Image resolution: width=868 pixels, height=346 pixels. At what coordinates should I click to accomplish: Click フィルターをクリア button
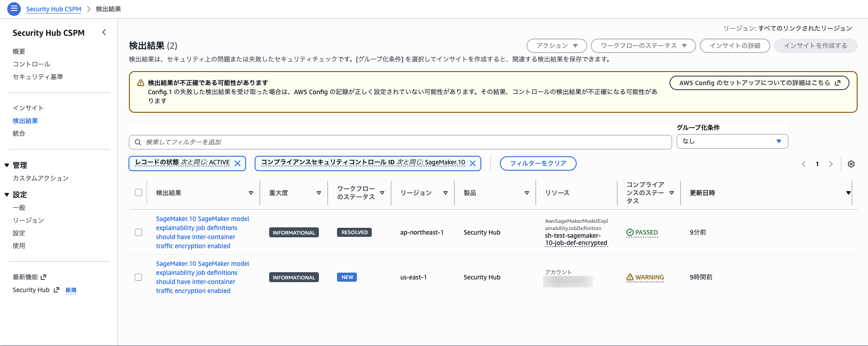[x=538, y=163]
